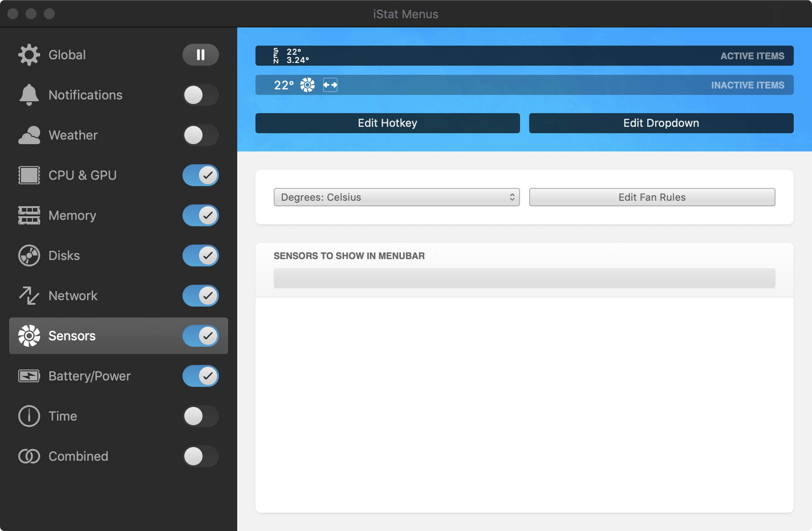
Task: Open the Time section label
Action: (62, 416)
